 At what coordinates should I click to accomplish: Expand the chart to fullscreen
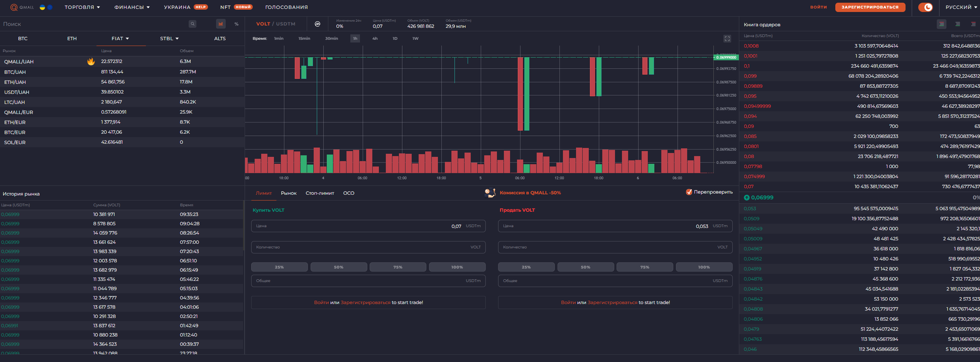(727, 39)
